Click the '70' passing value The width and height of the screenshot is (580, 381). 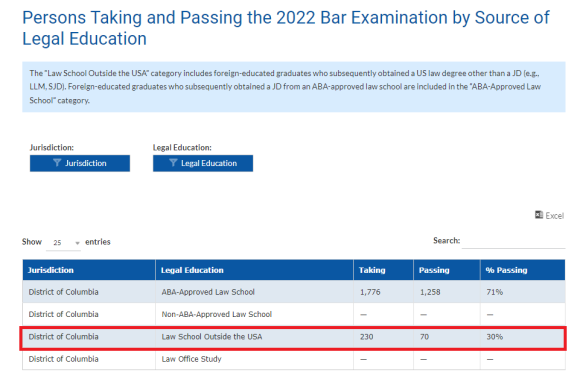click(x=424, y=337)
